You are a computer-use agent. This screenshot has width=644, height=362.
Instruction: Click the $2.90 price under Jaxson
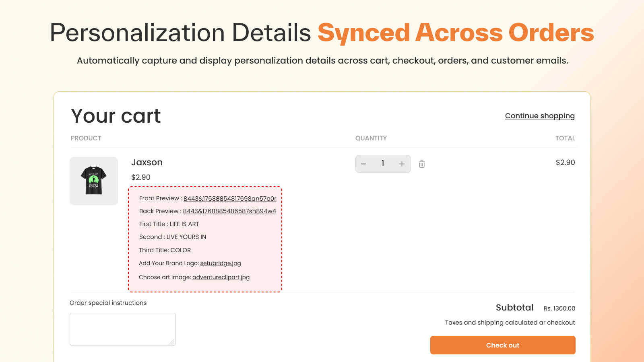[x=140, y=177]
